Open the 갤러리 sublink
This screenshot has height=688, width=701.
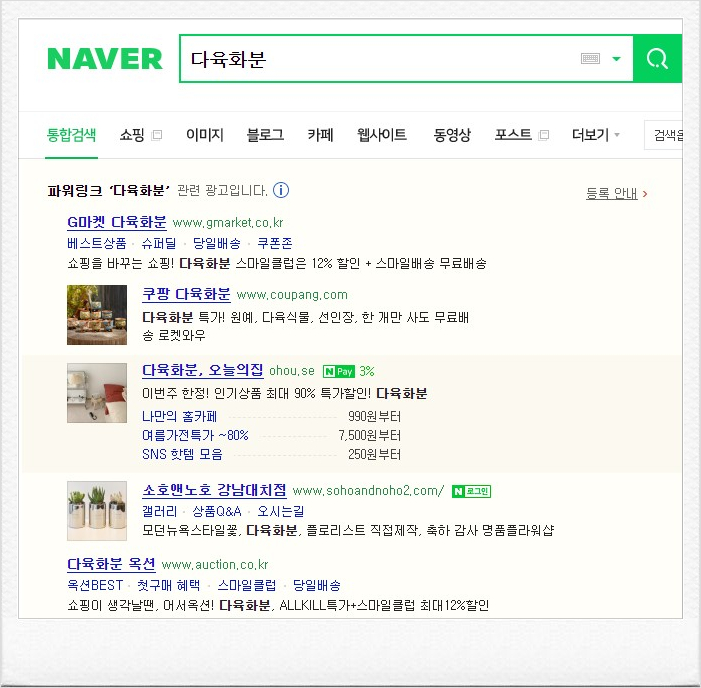(x=160, y=511)
